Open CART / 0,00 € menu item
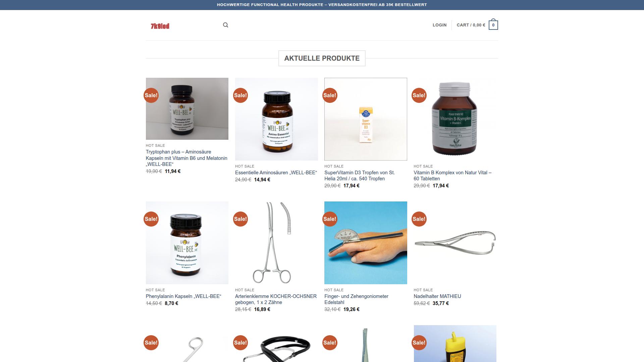Screen dimensions: 644x362 click(x=471, y=25)
